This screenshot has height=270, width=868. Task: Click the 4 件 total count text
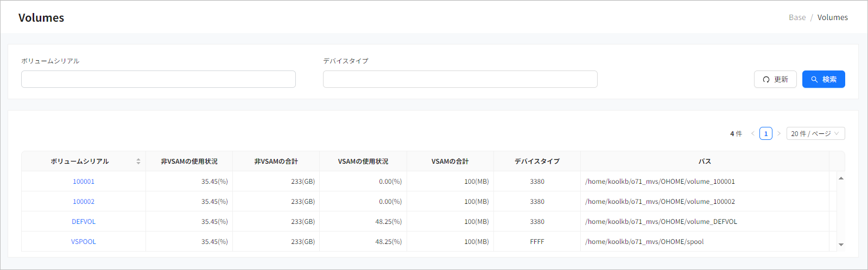point(736,133)
